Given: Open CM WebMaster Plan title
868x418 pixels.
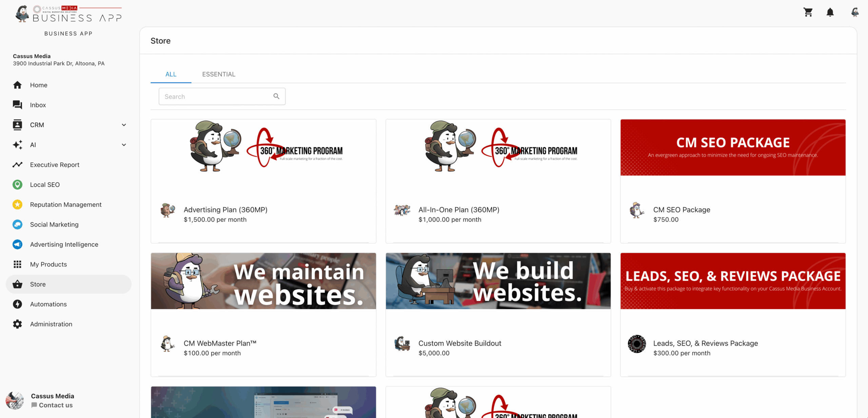Looking at the screenshot, I should pyautogui.click(x=220, y=343).
